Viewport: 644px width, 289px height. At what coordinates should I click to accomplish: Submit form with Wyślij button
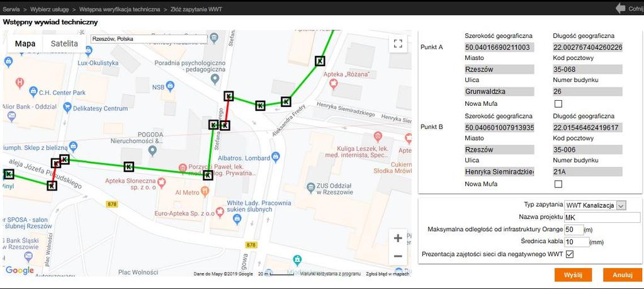(573, 275)
